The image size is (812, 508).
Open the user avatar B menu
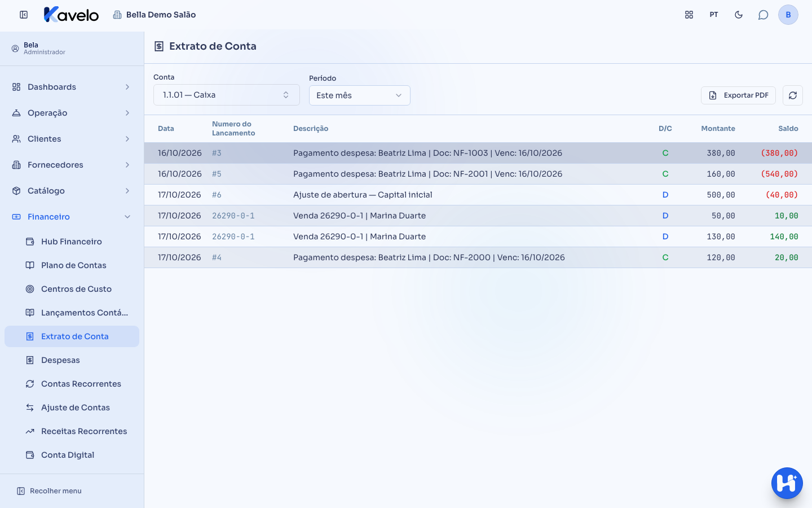788,15
